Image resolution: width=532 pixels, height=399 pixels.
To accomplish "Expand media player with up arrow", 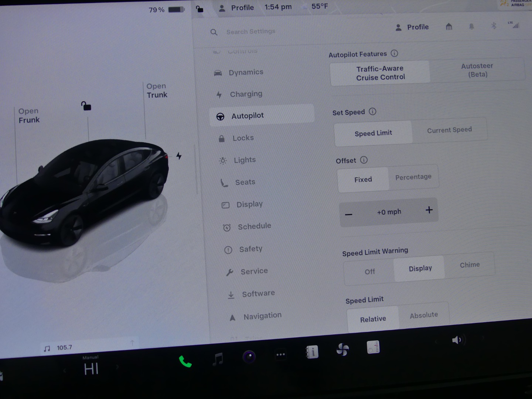I will [x=132, y=343].
